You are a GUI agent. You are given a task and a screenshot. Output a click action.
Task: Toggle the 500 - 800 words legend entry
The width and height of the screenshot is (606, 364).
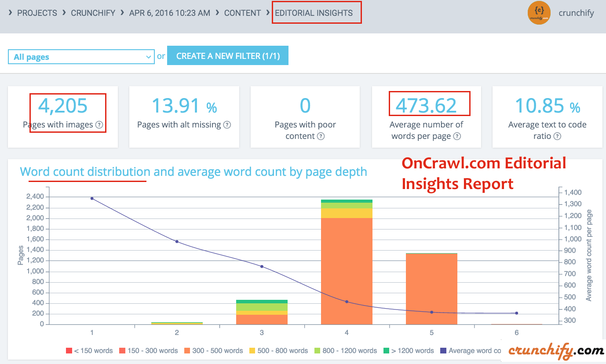point(279,351)
